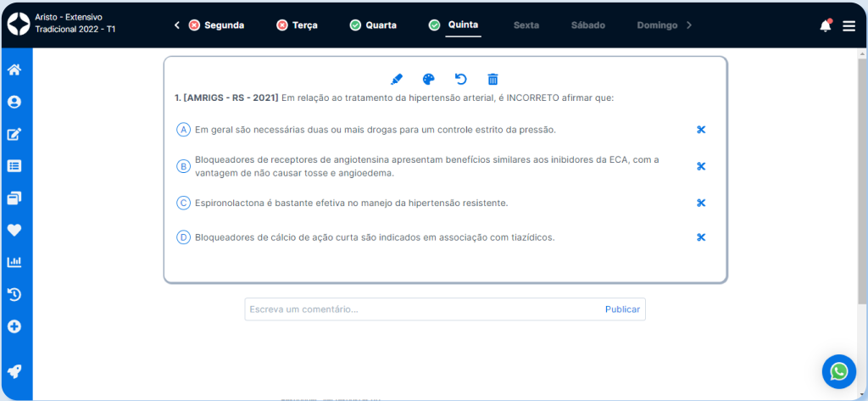Open the home icon in sidebar
This screenshot has width=868, height=401.
14,70
